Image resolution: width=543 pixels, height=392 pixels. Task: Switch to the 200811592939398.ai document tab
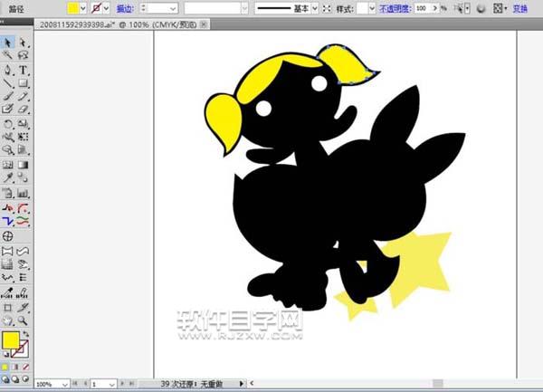pyautogui.click(x=118, y=24)
